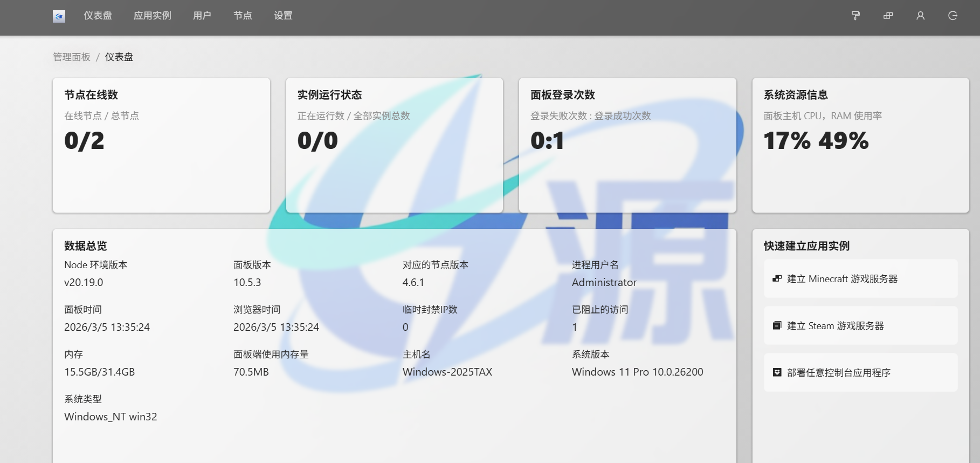The image size is (980, 463).
Task: Click 建立 Minecraft 游戏服务器 button
Action: [x=860, y=278]
